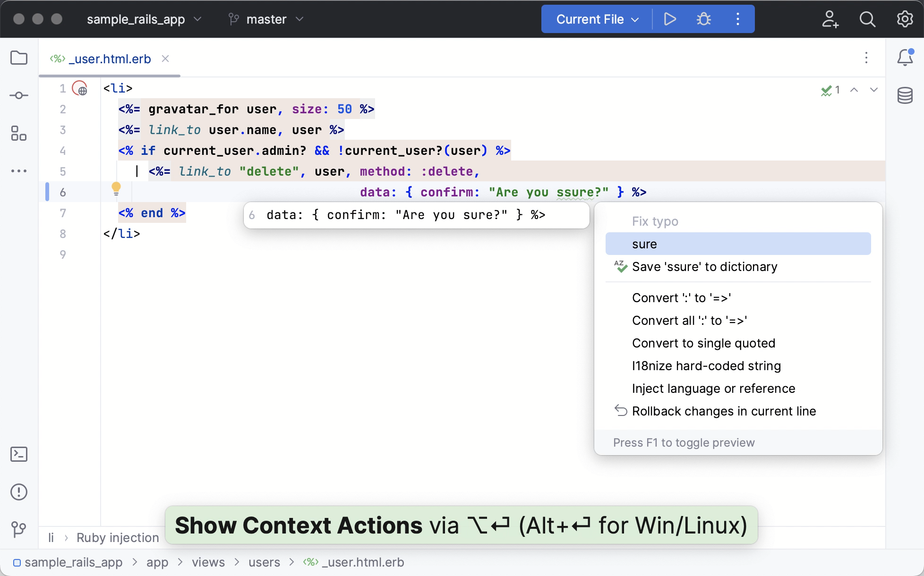Screen dimensions: 924x576
Task: Open the master branch dropdown
Action: point(266,19)
